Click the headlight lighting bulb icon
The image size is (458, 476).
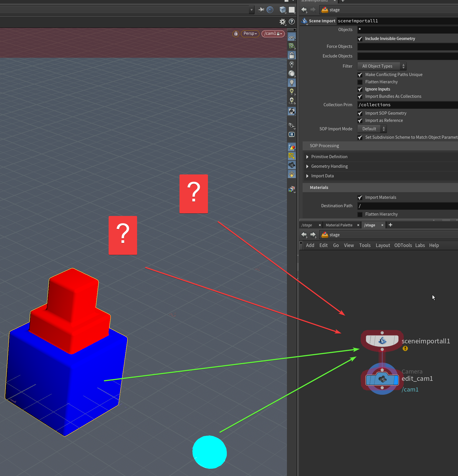pos(292,83)
